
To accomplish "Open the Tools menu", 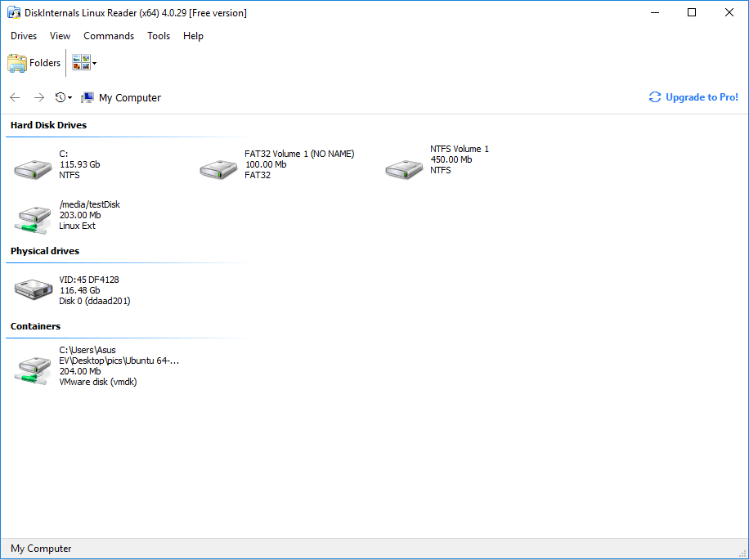I will (x=159, y=36).
